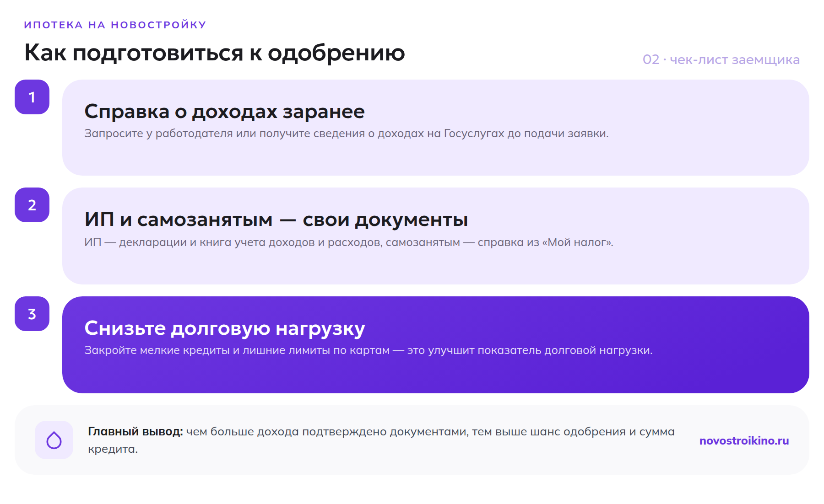This screenshot has height=504, width=824.
Task: Click the step 3 number badge
Action: point(32,314)
